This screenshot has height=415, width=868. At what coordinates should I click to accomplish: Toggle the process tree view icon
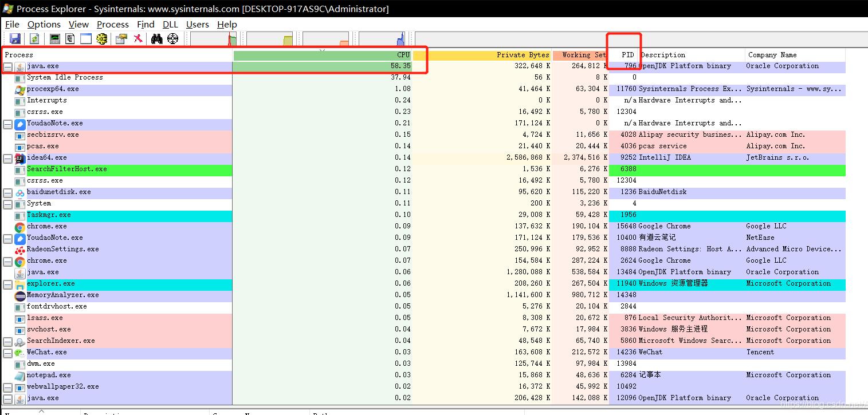coord(70,39)
